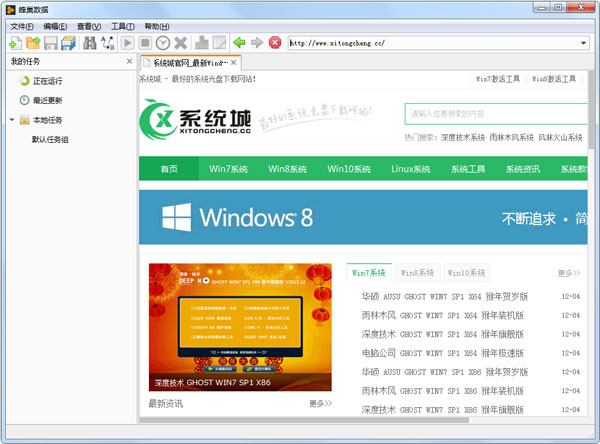
Task: Navigate back with the green left arrow
Action: click(x=239, y=42)
